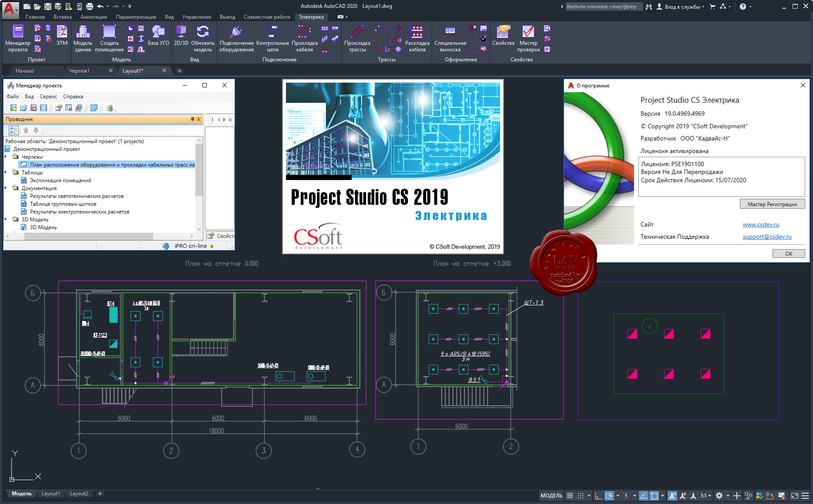The width and height of the screenshot is (813, 504).
Task: Open Файл menu in Менеджер проекта
Action: click(x=12, y=97)
